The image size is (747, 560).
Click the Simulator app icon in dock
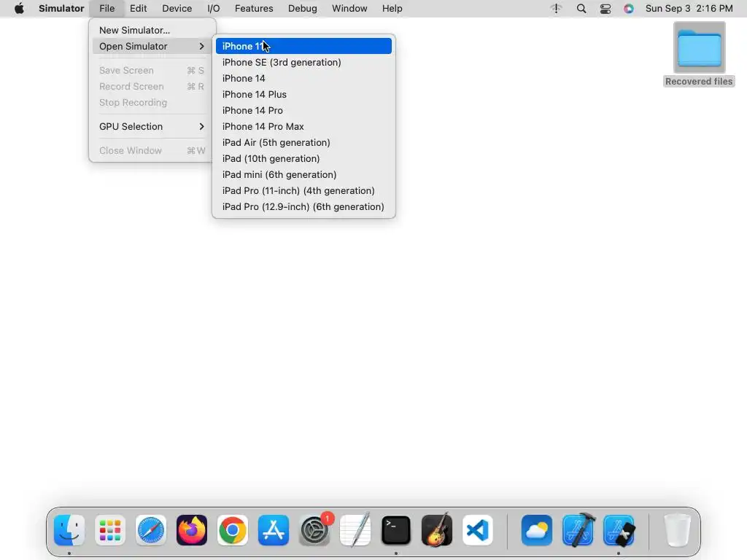[x=619, y=530]
